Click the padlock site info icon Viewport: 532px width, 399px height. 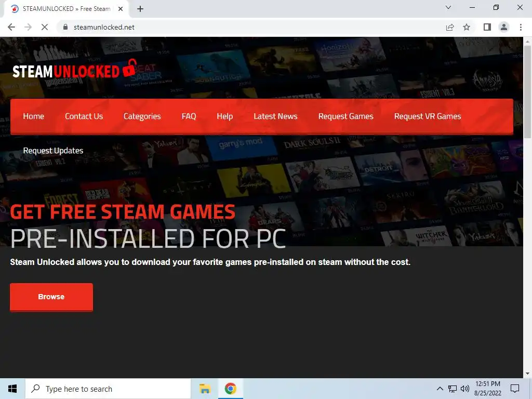click(65, 27)
